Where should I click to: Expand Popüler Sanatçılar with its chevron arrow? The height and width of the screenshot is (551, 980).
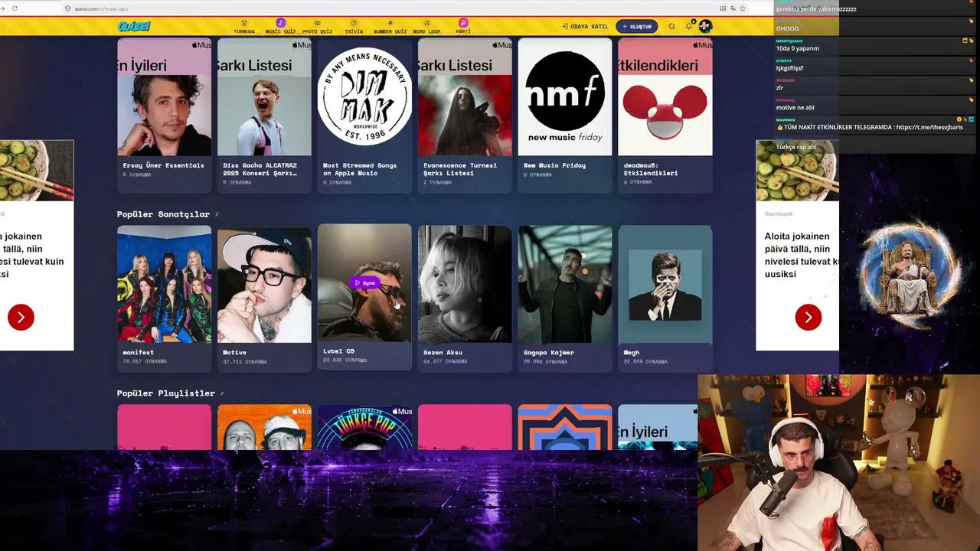(217, 214)
